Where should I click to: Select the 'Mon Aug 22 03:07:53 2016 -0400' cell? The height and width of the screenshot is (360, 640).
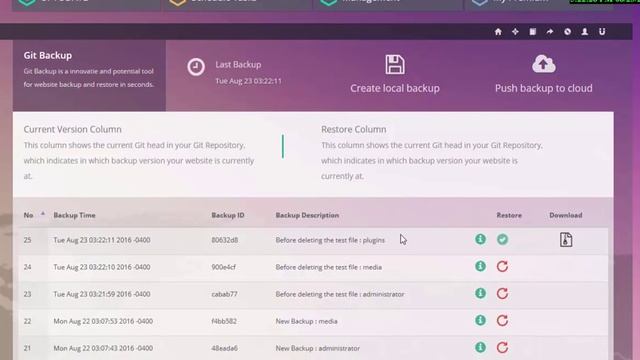click(x=103, y=321)
